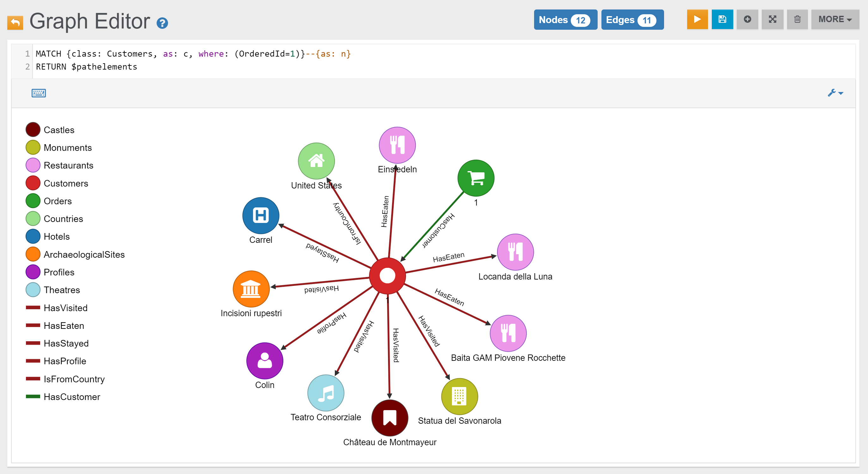Click the save floppy disk icon
The height and width of the screenshot is (474, 868).
point(722,20)
